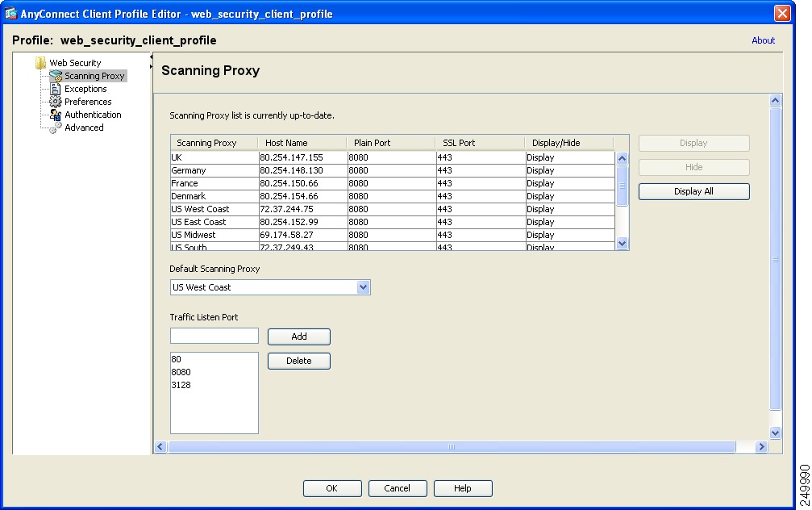
Task: Select the France proxy row
Action: click(x=393, y=183)
